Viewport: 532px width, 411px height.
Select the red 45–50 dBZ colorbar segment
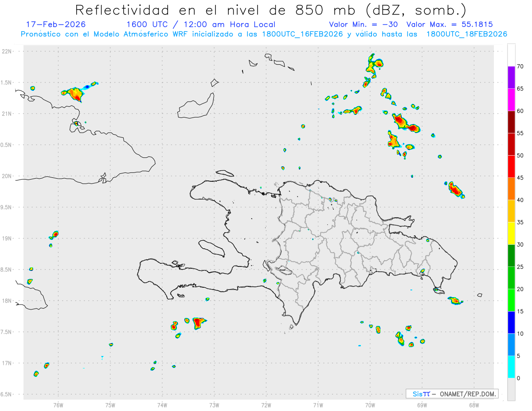click(x=511, y=167)
